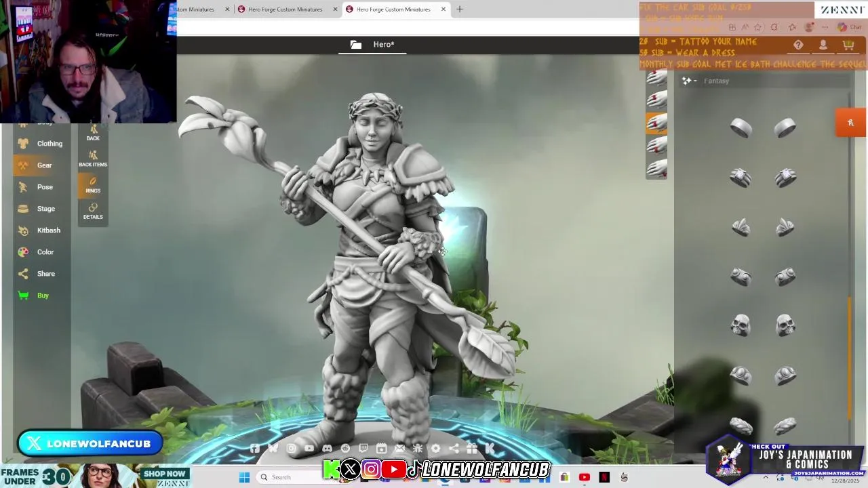Expand the sparkle filter dropdown

(689, 81)
